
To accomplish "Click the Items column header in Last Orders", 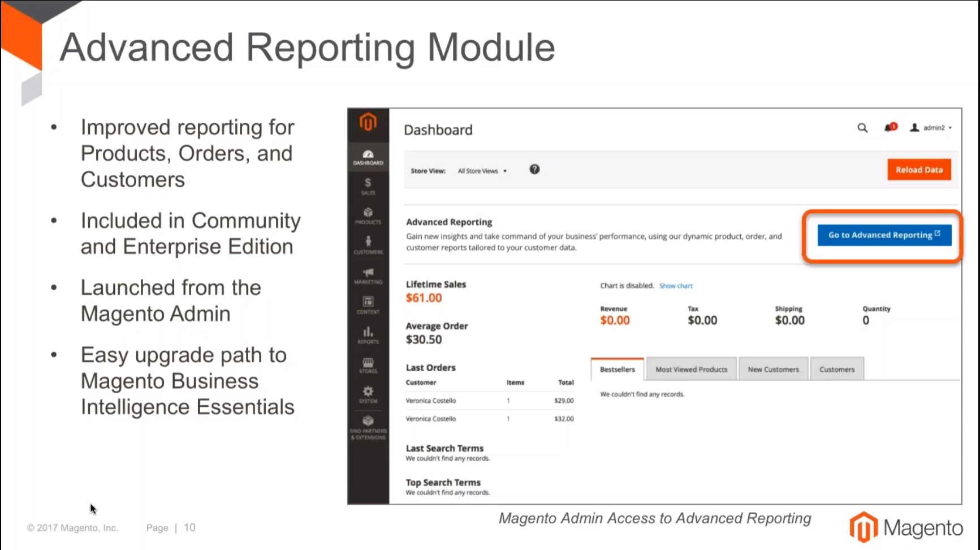I will [515, 383].
